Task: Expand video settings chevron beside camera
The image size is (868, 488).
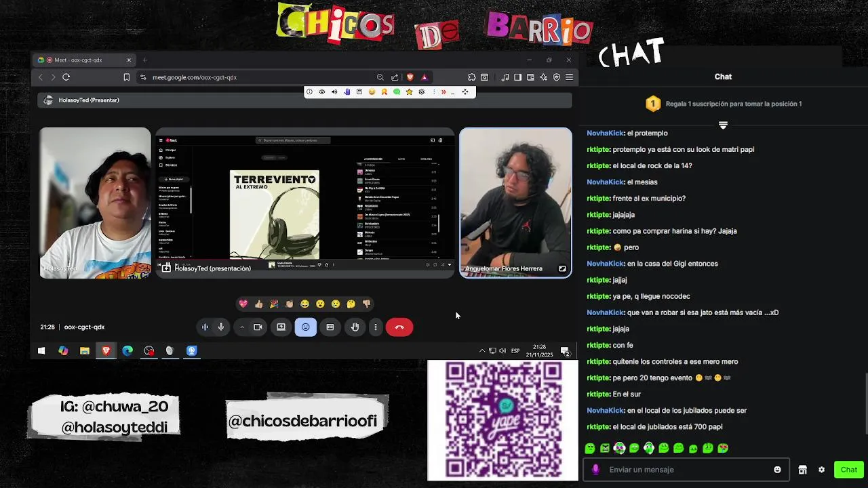Action: point(242,327)
